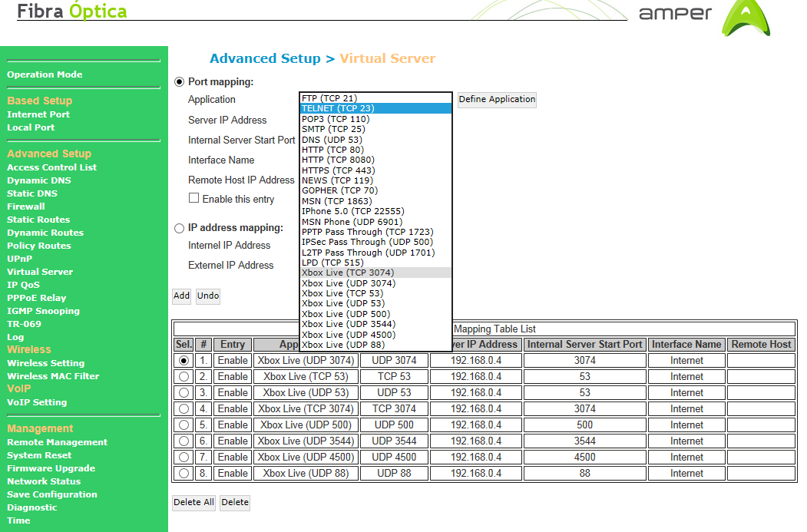Choose PPTP Pass Through (TCP 1723) option
The width and height of the screenshot is (807, 532).
pos(375,232)
